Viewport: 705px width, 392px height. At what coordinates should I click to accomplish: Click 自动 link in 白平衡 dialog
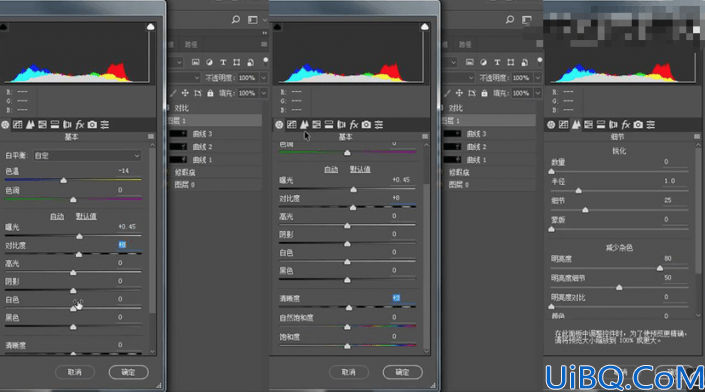57,216
